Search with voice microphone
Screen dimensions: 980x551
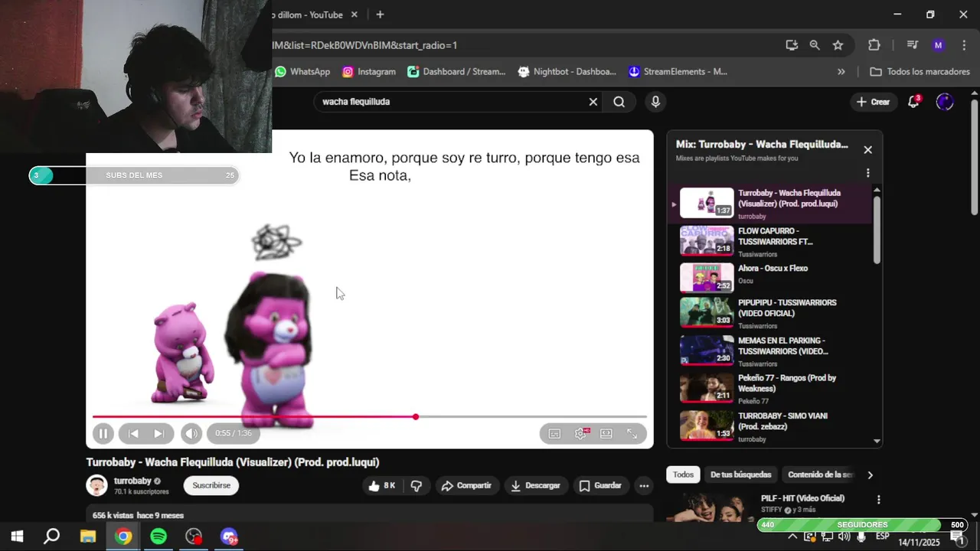pyautogui.click(x=655, y=102)
